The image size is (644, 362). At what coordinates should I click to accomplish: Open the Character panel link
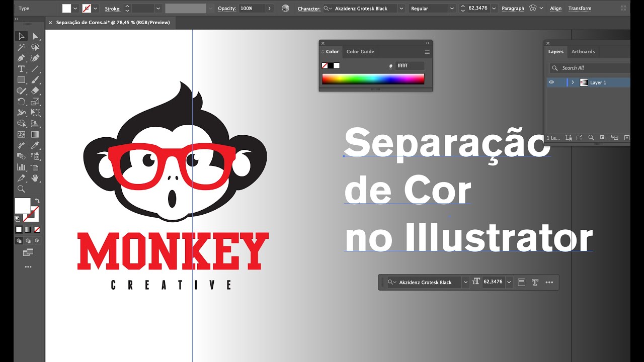coord(309,9)
